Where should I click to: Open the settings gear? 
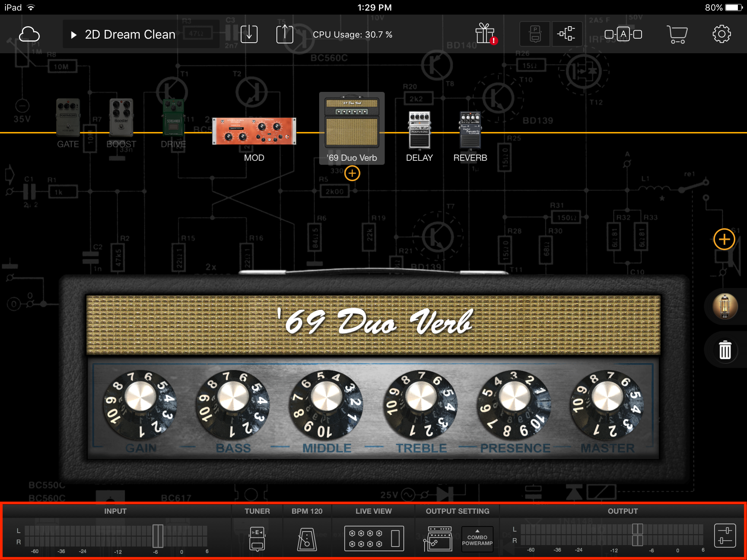click(721, 34)
